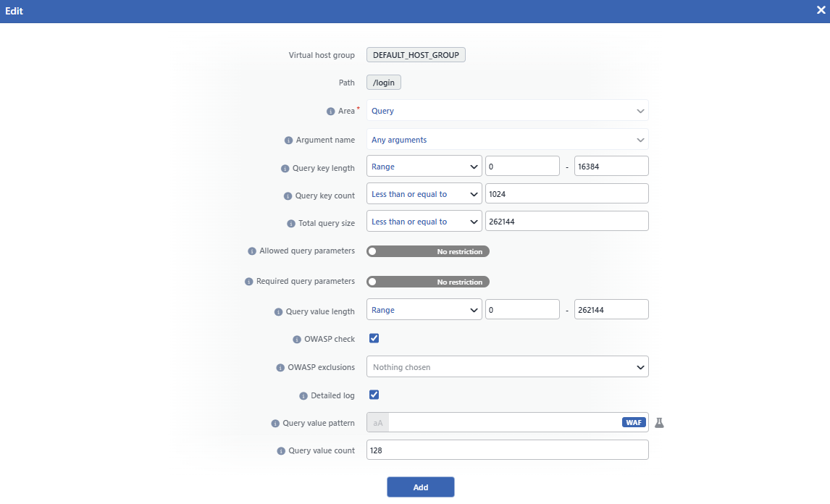The width and height of the screenshot is (830, 504).
Task: Click Query key length maximum field 16384
Action: [611, 167]
